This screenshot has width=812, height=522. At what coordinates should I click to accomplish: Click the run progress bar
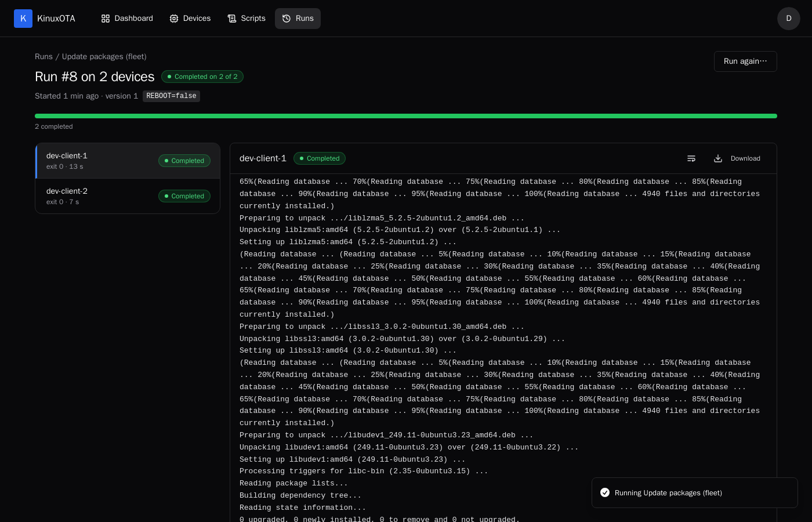point(406,116)
